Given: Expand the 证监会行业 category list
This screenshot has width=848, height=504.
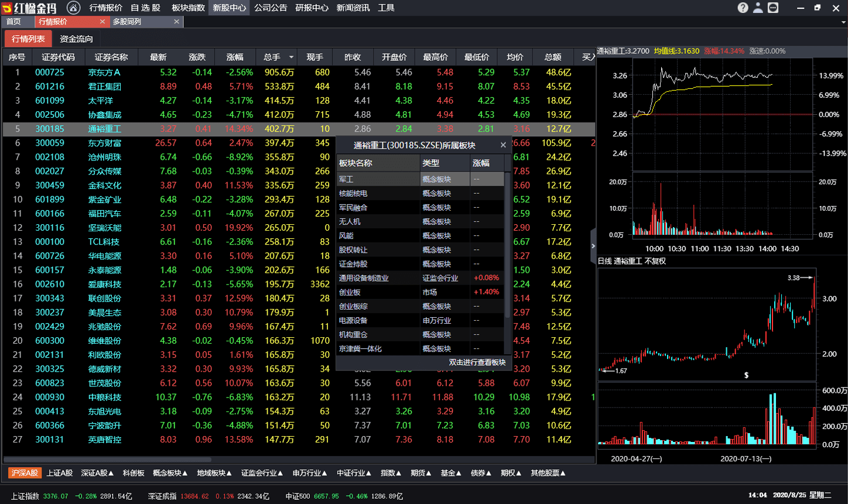Looking at the screenshot, I should (262, 473).
